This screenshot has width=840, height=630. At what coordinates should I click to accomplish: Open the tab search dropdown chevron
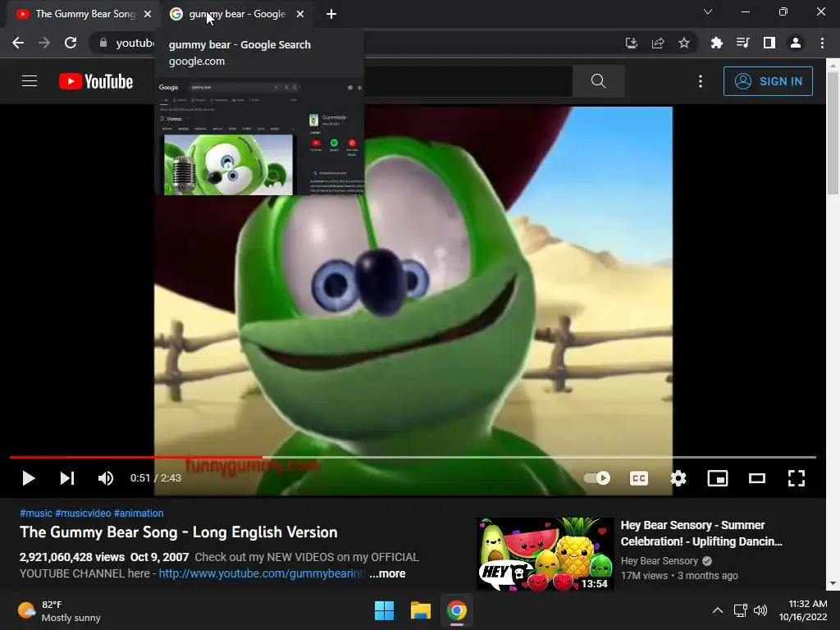[x=708, y=11]
